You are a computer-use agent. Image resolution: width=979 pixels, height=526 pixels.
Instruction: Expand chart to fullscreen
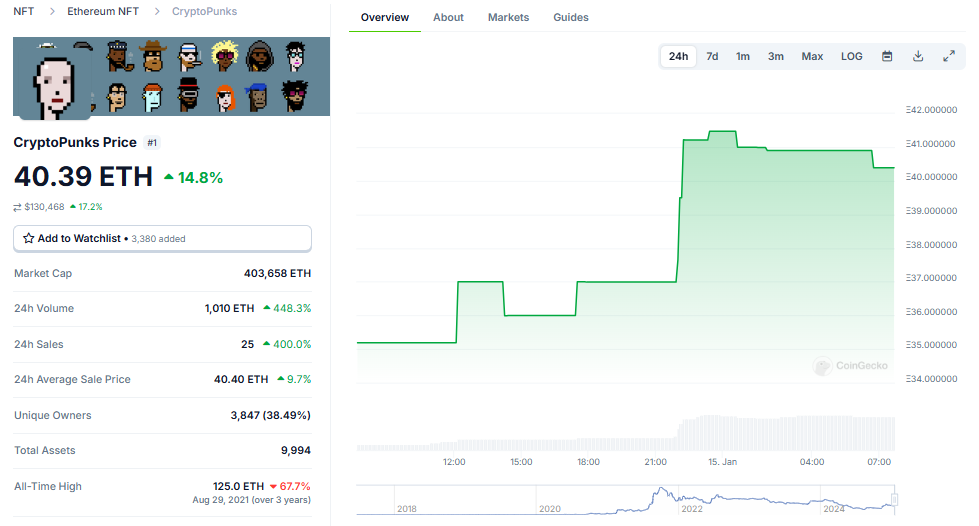pyautogui.click(x=949, y=56)
